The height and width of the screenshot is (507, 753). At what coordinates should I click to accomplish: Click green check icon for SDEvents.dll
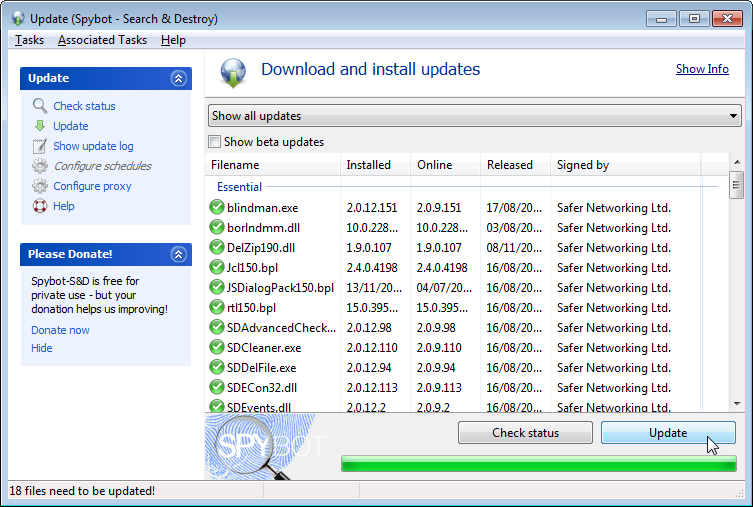tap(217, 406)
